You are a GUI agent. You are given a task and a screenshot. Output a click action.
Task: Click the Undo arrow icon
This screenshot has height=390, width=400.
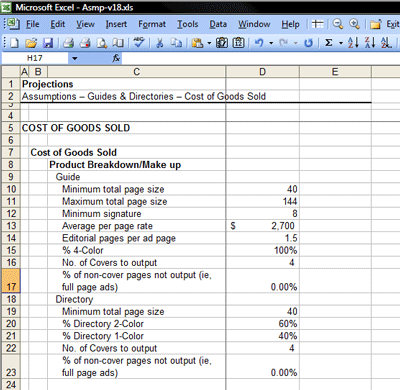pos(259,43)
